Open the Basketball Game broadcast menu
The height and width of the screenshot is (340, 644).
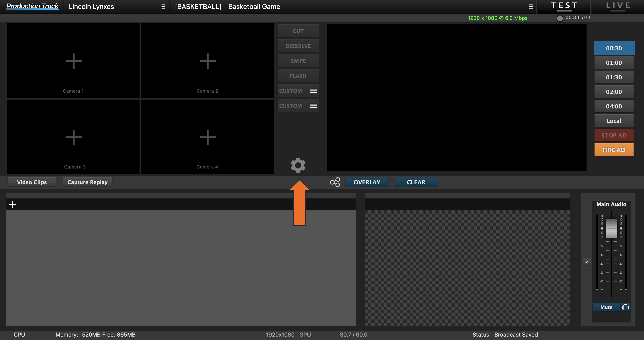click(x=531, y=7)
